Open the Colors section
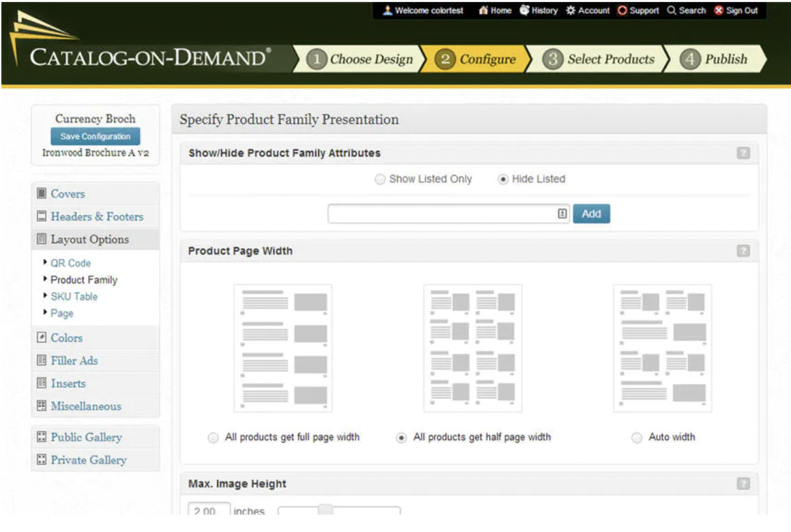The height and width of the screenshot is (532, 791). click(x=95, y=337)
